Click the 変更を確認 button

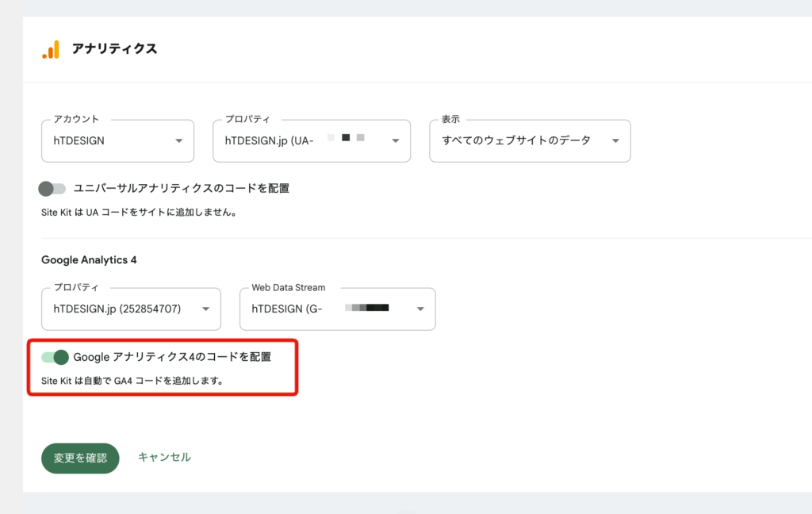click(x=80, y=458)
